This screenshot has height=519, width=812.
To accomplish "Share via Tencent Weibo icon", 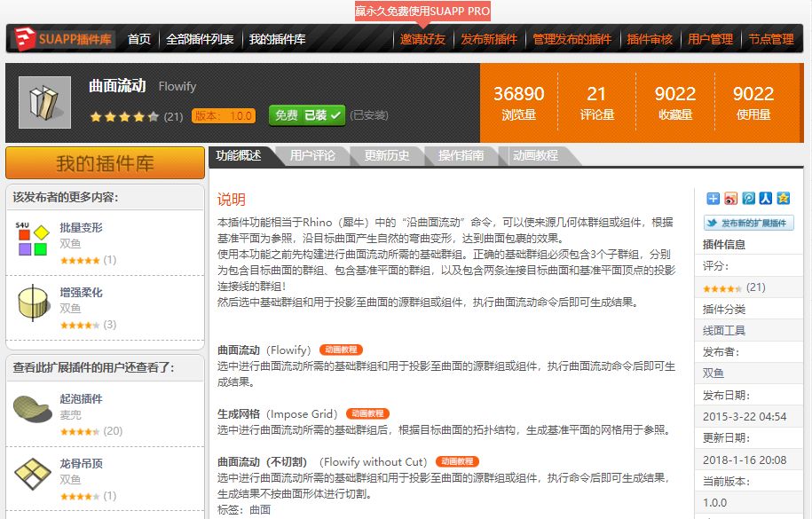I will coord(748,199).
